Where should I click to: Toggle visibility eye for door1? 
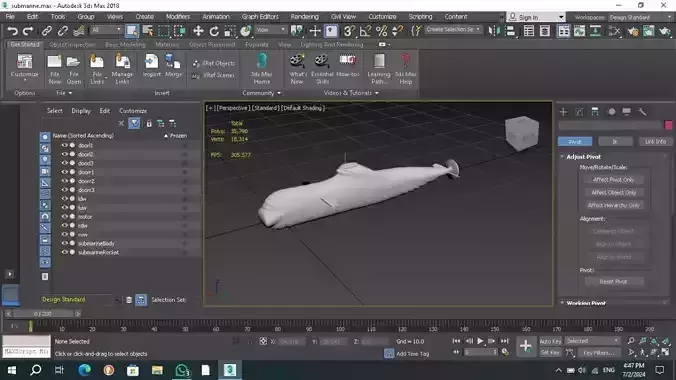coord(64,145)
